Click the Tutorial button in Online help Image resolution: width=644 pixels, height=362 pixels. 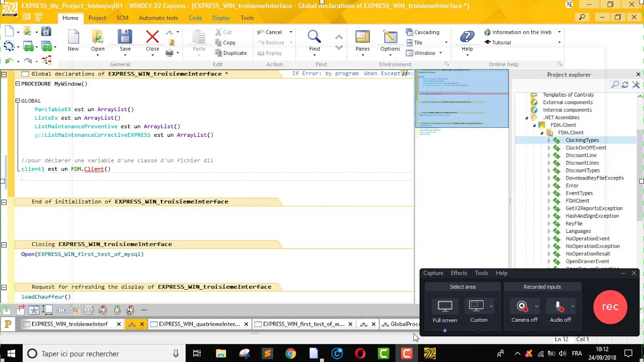pos(498,43)
